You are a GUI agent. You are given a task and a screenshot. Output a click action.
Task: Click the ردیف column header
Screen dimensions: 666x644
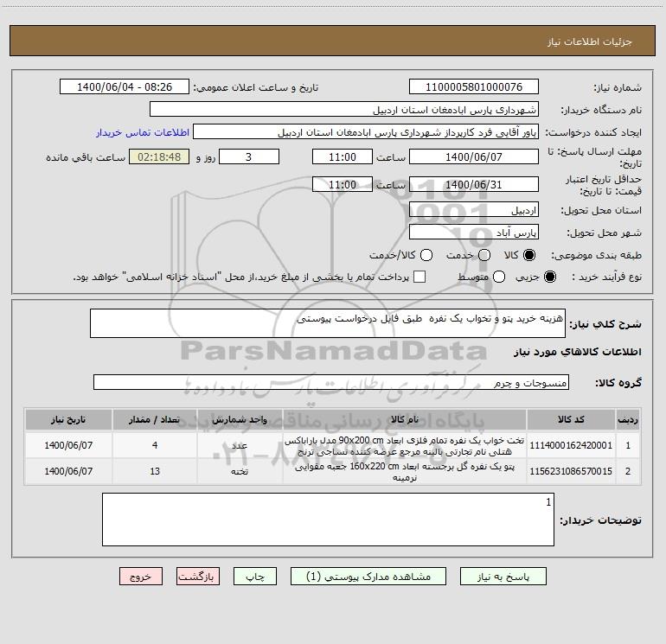pos(628,419)
